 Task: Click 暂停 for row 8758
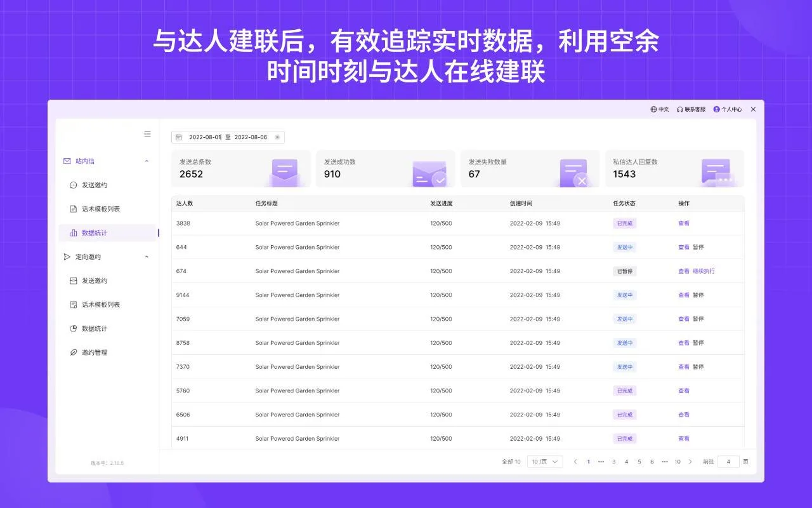(698, 343)
